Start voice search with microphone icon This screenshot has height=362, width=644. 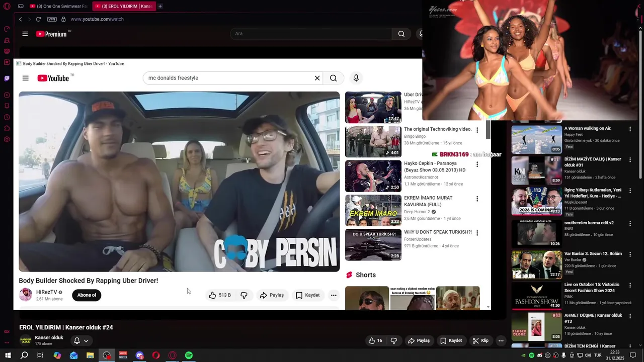pyautogui.click(x=356, y=78)
